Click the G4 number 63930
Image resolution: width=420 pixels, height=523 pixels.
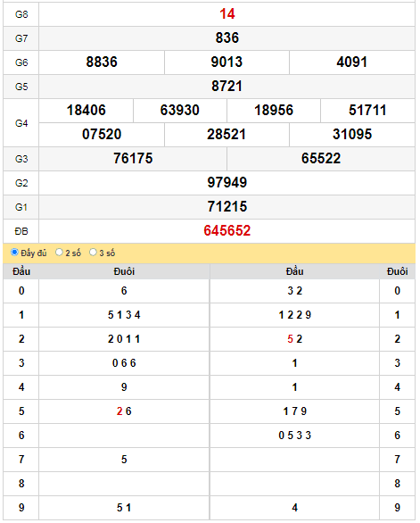(180, 111)
